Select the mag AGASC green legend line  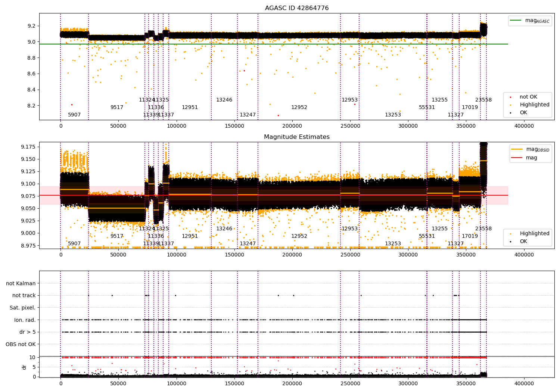pos(516,21)
